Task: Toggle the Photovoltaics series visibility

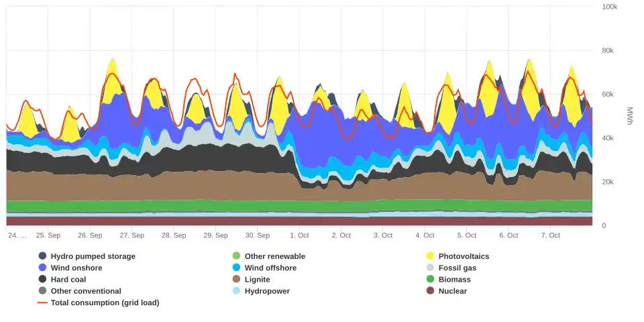Action: [464, 256]
